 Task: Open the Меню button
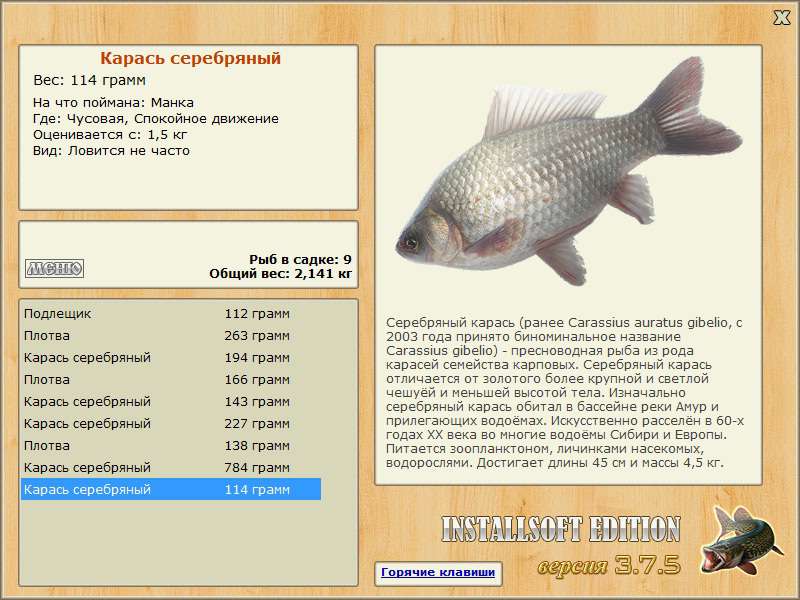point(55,268)
